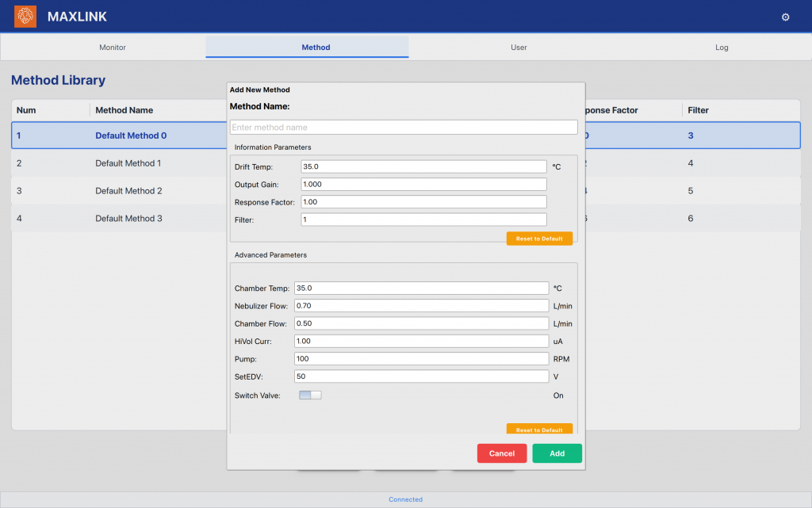Go to the Log tab
This screenshot has width=812, height=508.
[x=722, y=48]
